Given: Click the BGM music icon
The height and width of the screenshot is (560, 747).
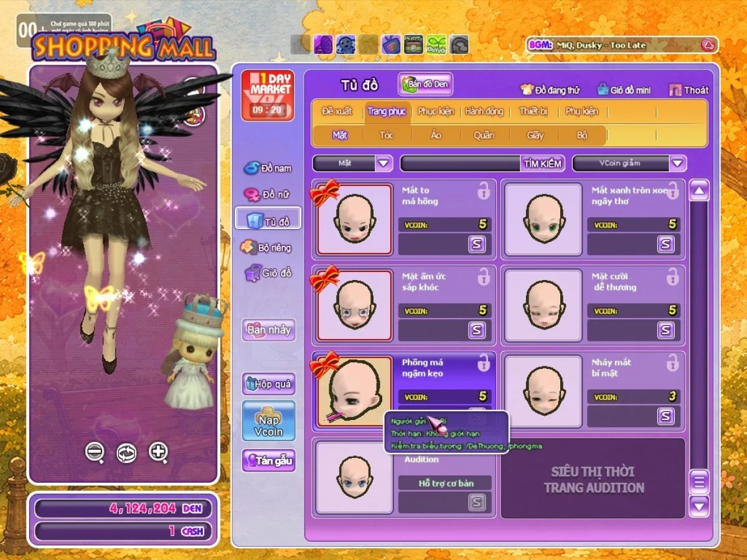Looking at the screenshot, I should click(x=707, y=45).
